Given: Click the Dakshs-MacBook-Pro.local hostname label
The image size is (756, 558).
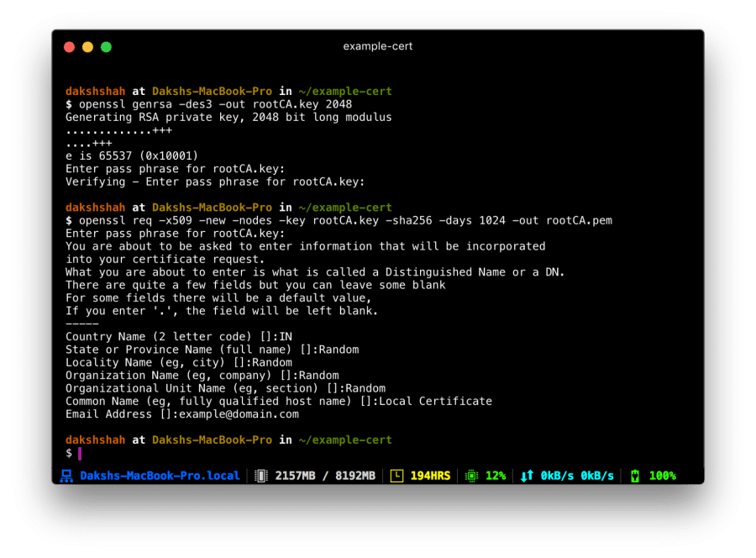Looking at the screenshot, I should 160,476.
